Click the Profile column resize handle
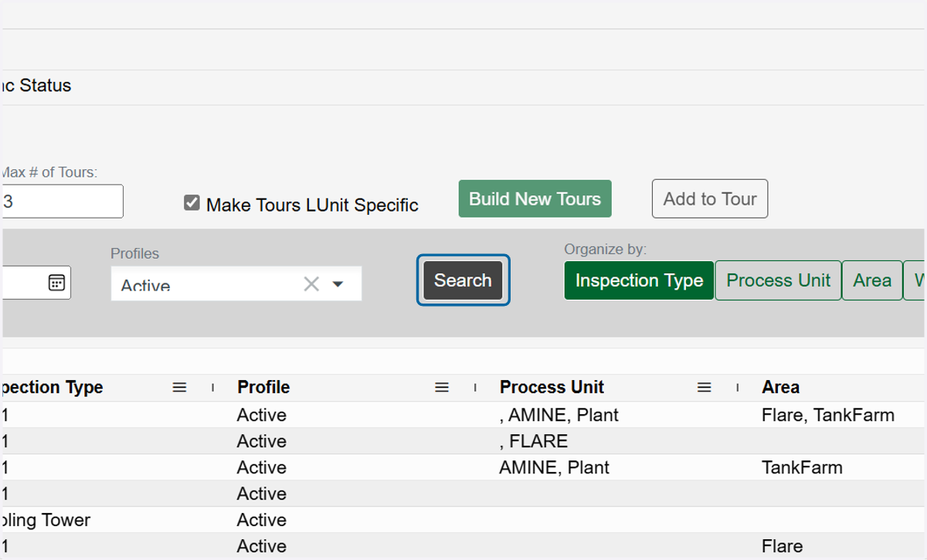Viewport: 927px width, 560px height. pyautogui.click(x=475, y=388)
